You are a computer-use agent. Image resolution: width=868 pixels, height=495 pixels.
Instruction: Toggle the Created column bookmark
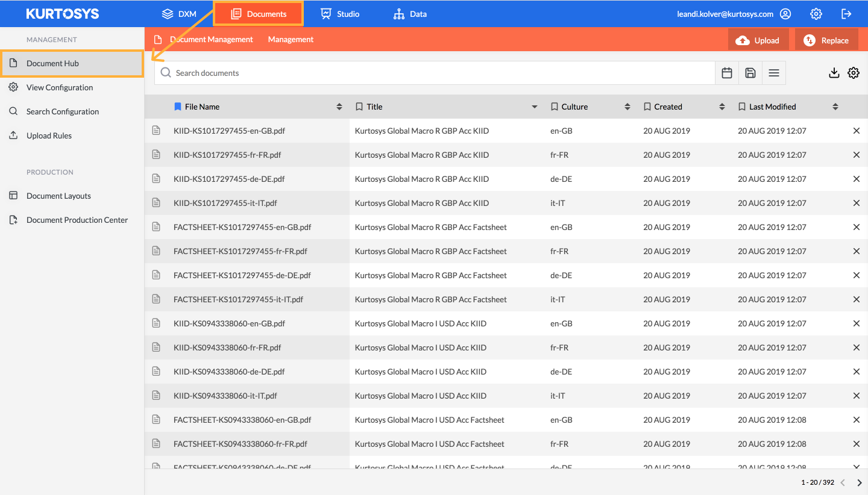pos(647,107)
